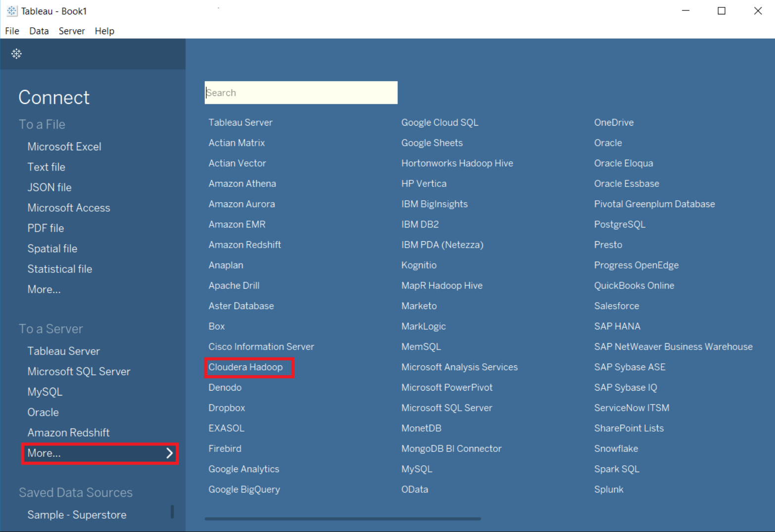The height and width of the screenshot is (532, 775).
Task: Choose Statistical file connection
Action: coord(60,269)
